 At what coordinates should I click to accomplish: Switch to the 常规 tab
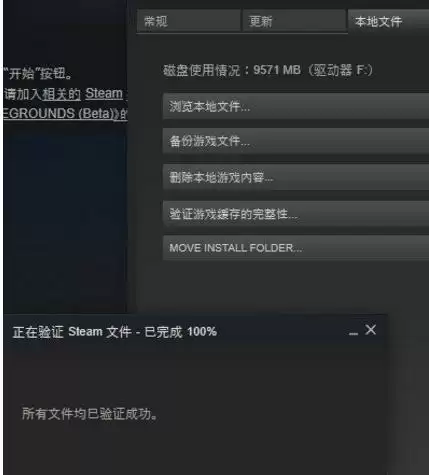[x=189, y=21]
